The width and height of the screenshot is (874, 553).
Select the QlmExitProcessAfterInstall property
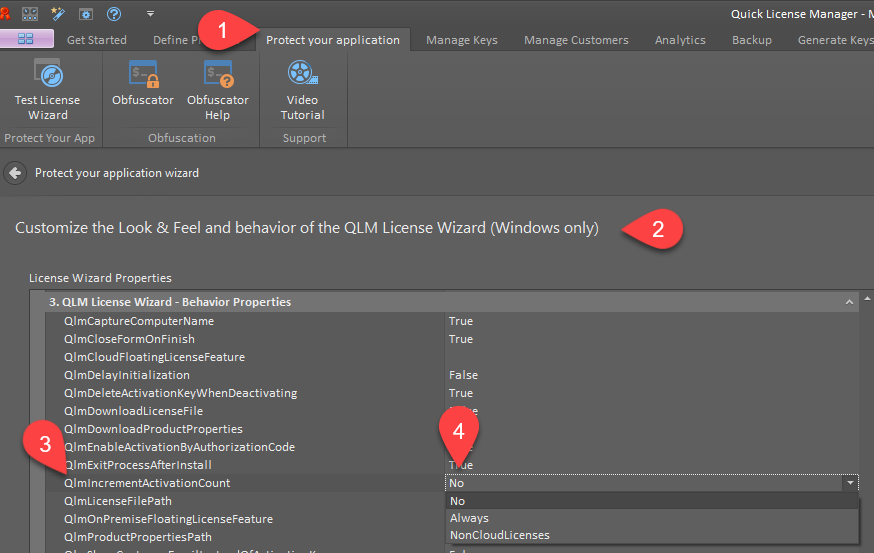pos(138,465)
